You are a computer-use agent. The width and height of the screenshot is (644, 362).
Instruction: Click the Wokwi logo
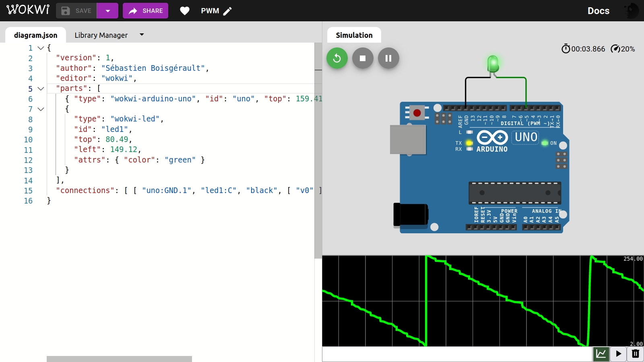(28, 10)
